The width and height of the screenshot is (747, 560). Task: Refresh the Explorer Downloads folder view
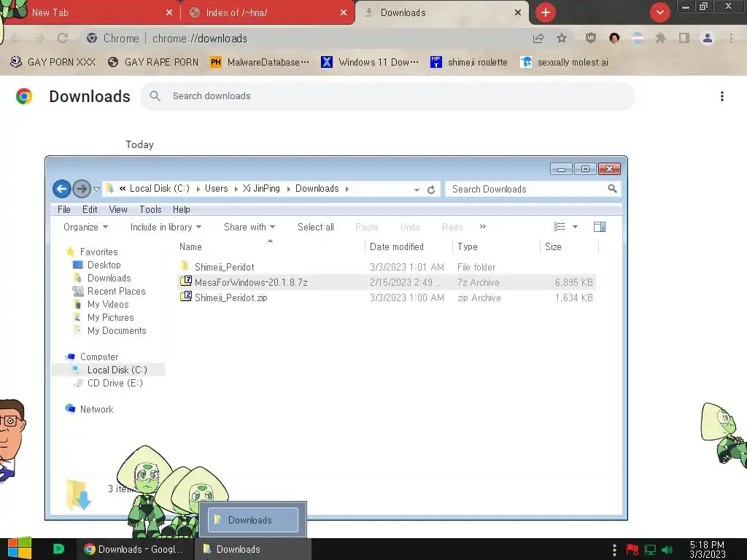pyautogui.click(x=431, y=190)
